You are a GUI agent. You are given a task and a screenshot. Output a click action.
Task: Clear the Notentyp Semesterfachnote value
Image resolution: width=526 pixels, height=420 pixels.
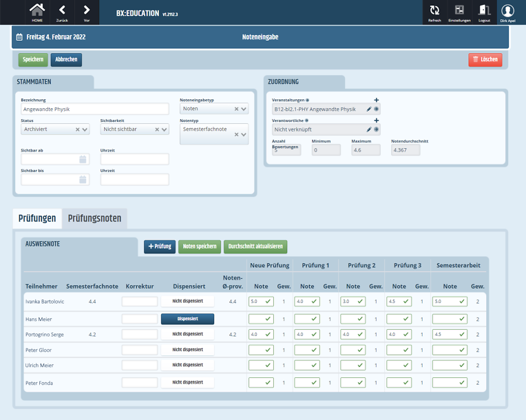click(237, 134)
